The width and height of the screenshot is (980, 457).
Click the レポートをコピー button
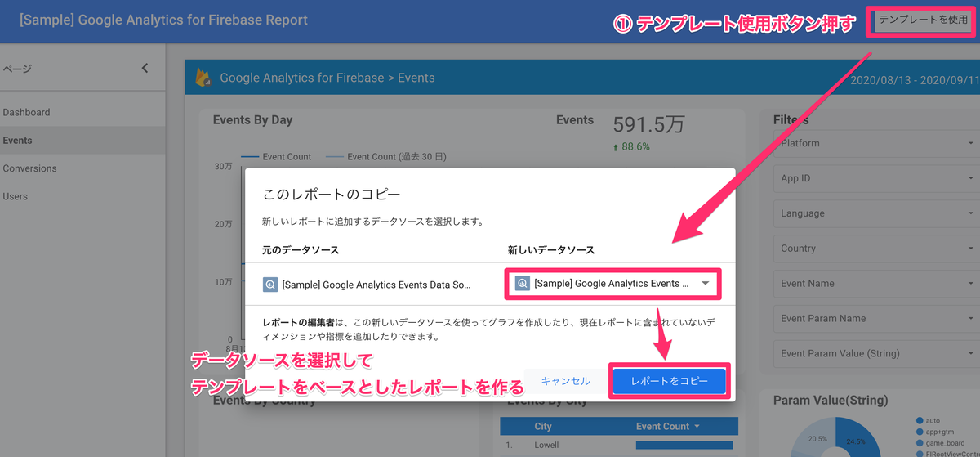pyautogui.click(x=669, y=381)
